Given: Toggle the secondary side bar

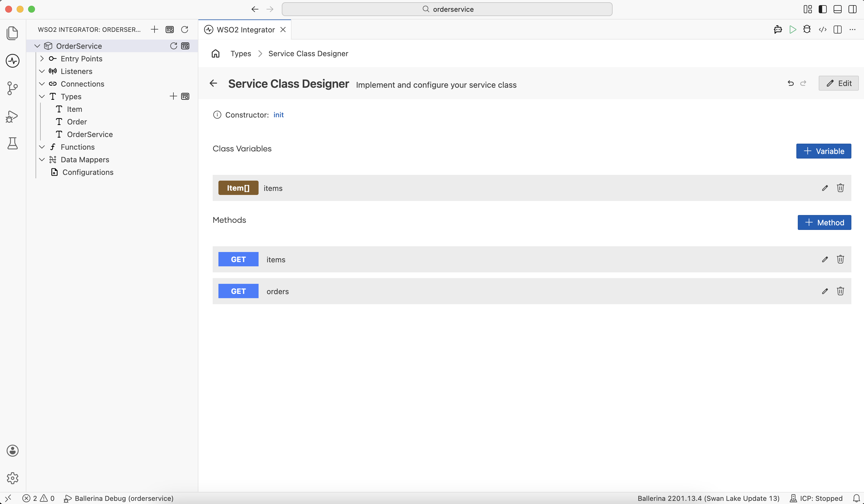Looking at the screenshot, I should tap(853, 9).
